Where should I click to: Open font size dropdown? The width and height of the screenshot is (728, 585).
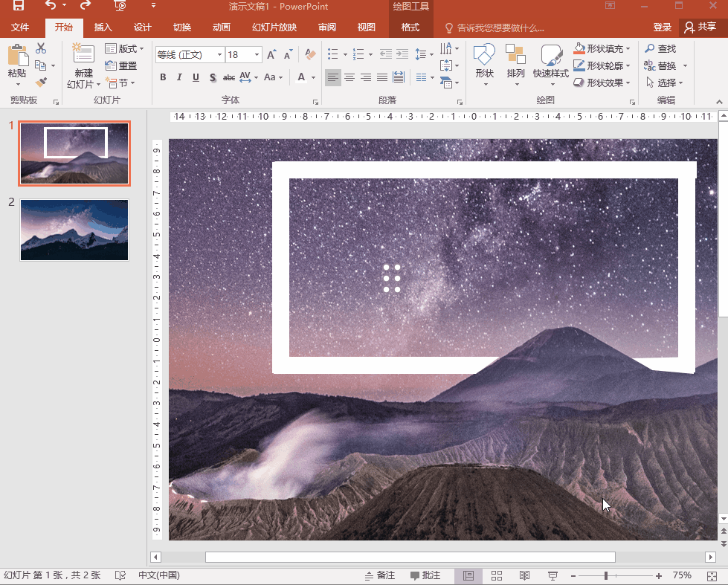(x=257, y=55)
